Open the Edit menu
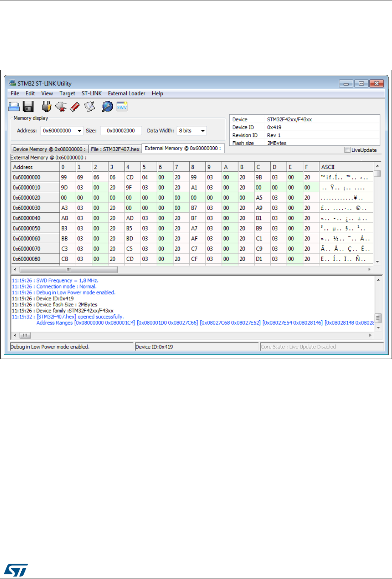The image size is (392, 579). (30, 93)
